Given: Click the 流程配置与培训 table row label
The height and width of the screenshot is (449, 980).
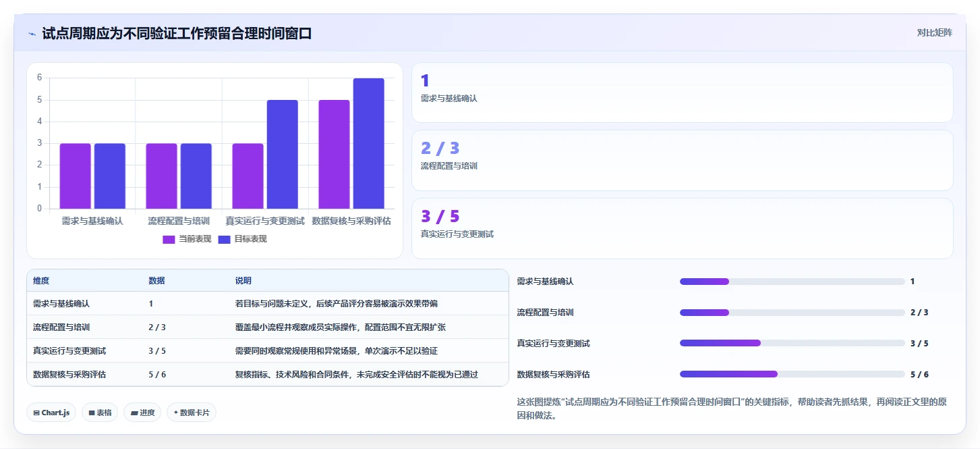Looking at the screenshot, I should tap(61, 327).
